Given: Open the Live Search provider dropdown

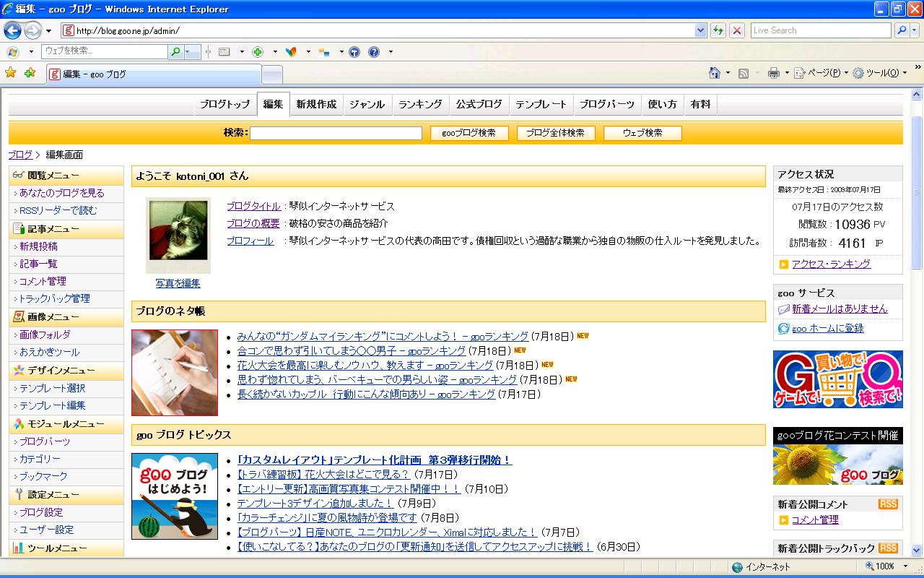Looking at the screenshot, I should tap(915, 30).
